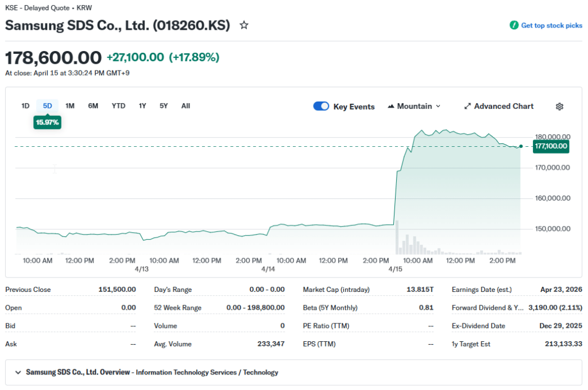Click the Mountain chart type icon
Screen dimensions: 588x390
(392, 107)
